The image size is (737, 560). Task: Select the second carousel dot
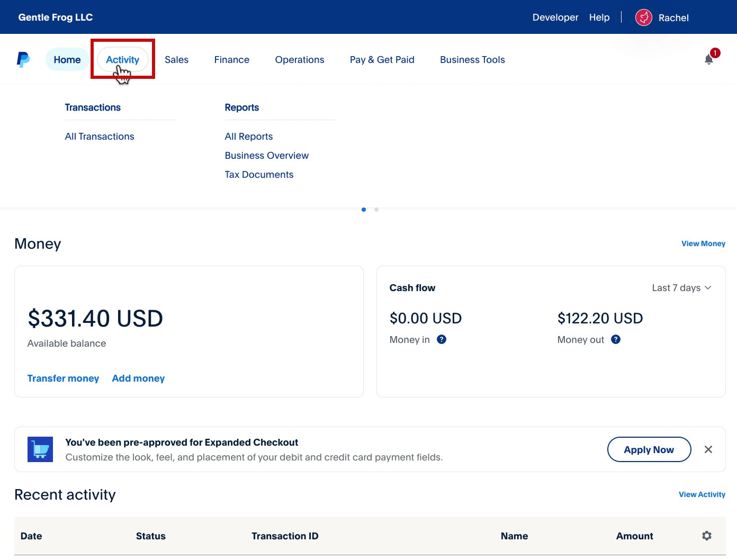click(376, 210)
